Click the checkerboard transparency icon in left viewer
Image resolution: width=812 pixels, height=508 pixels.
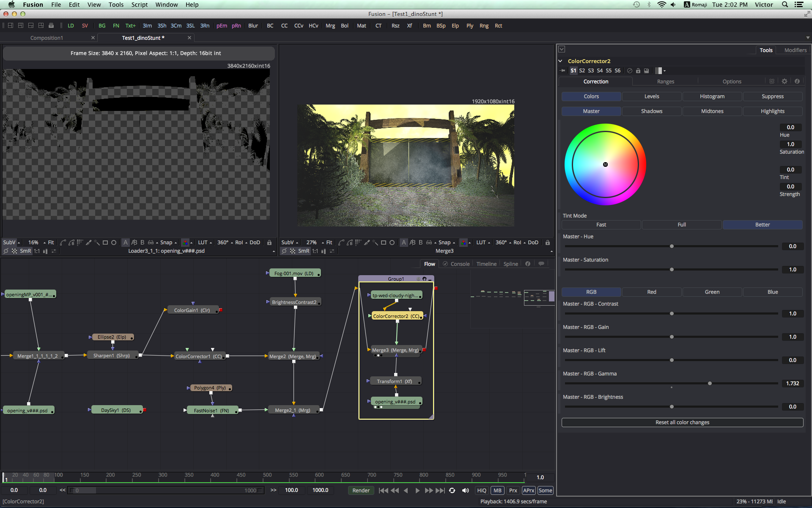point(14,251)
